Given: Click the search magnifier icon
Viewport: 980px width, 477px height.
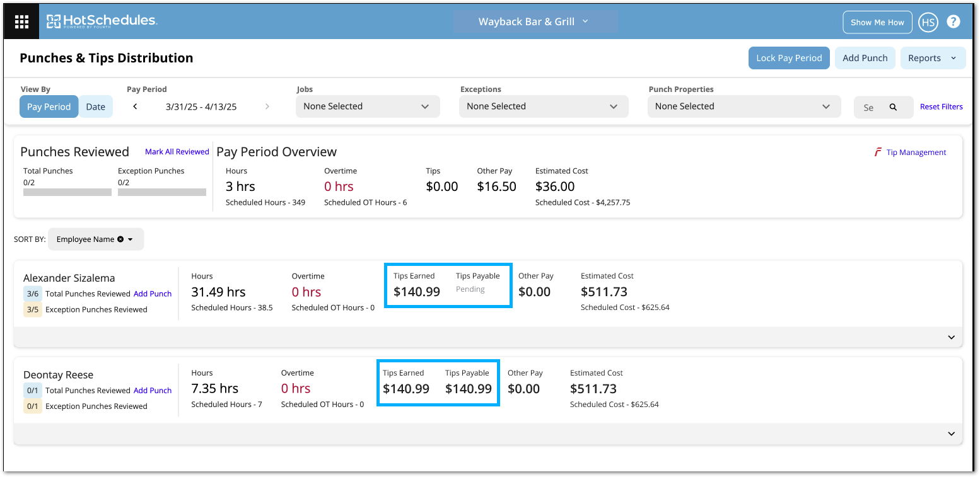Looking at the screenshot, I should 893,107.
